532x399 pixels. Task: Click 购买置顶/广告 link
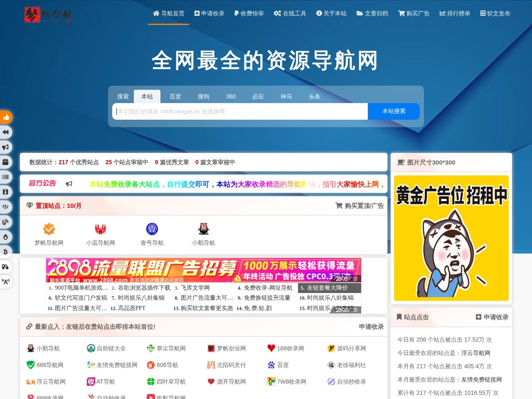point(360,205)
